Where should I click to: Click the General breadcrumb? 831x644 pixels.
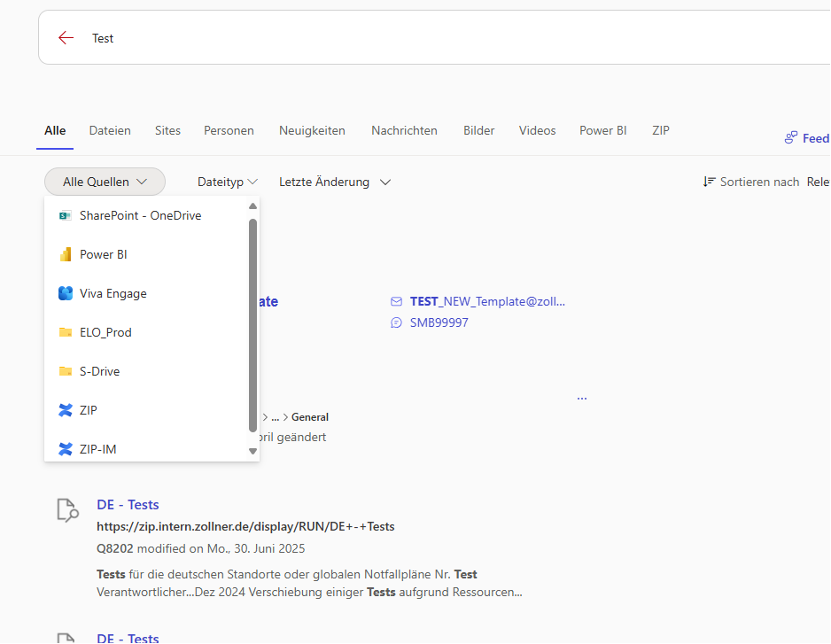click(x=310, y=417)
